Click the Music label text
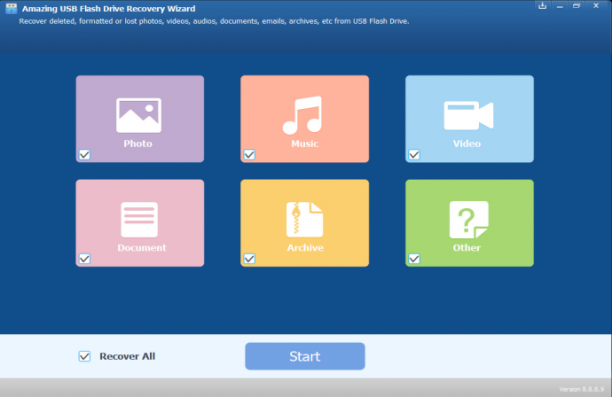This screenshot has width=612, height=397. [x=304, y=144]
